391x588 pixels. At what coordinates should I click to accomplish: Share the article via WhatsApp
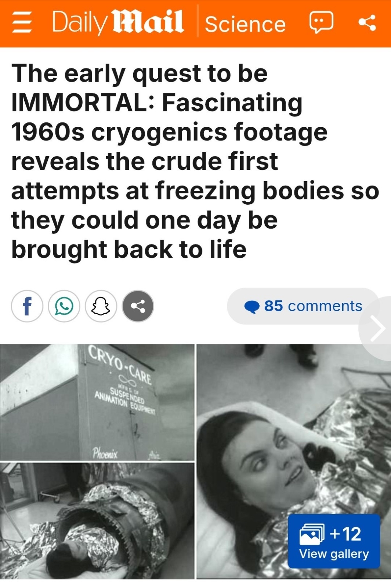(x=64, y=306)
